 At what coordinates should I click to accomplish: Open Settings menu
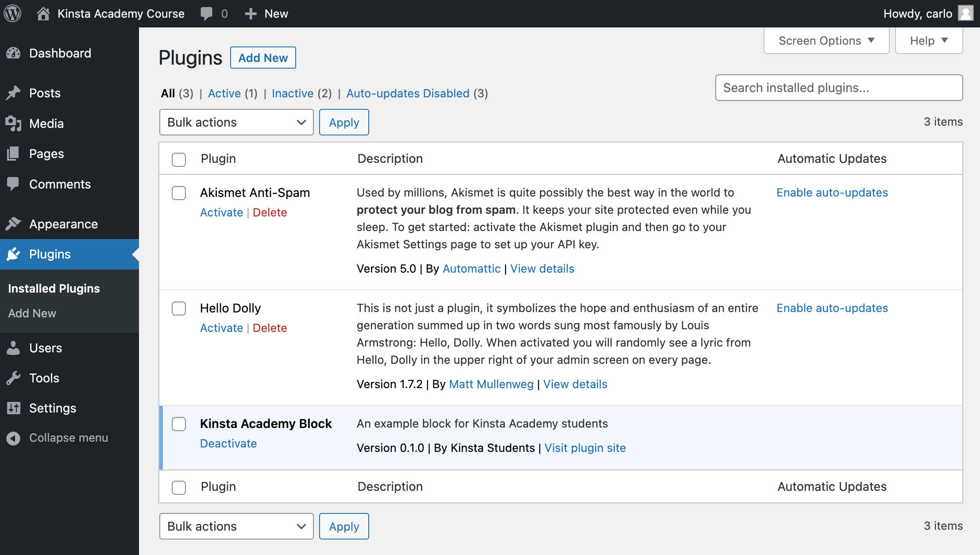(53, 407)
